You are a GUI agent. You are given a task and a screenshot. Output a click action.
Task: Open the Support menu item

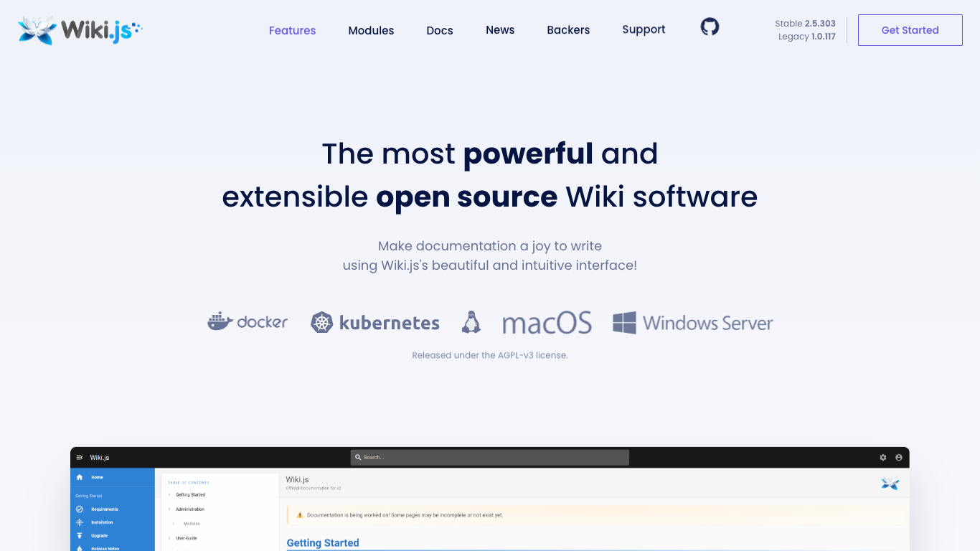[644, 29]
